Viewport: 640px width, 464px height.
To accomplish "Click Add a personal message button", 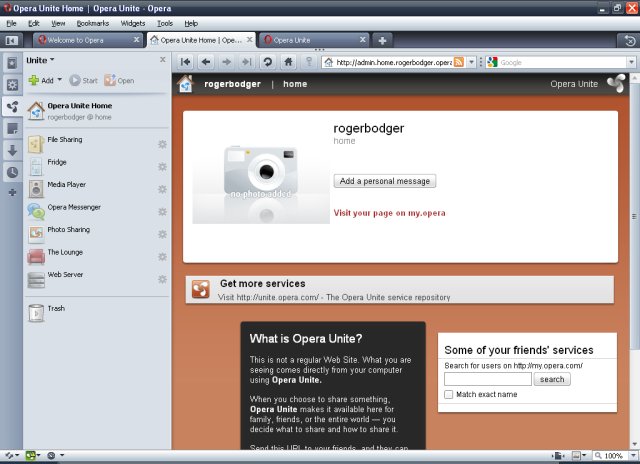I will coord(385,181).
